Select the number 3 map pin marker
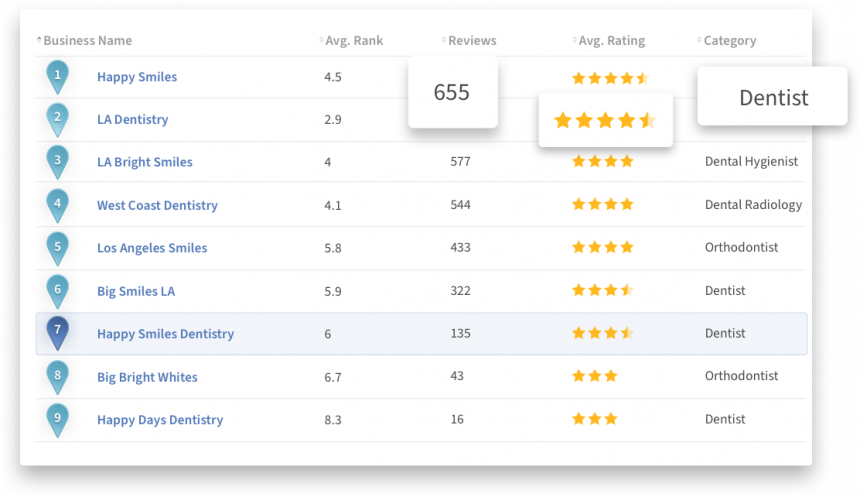 (x=58, y=161)
